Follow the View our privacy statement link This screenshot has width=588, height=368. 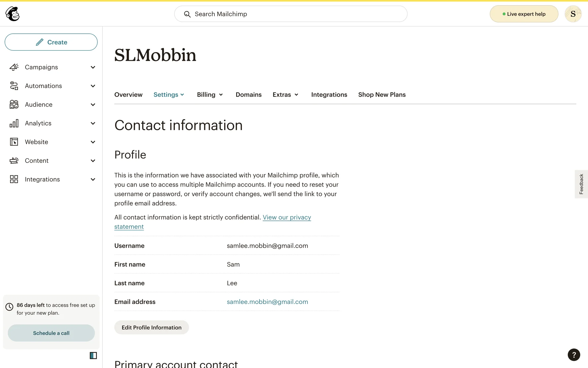click(287, 217)
